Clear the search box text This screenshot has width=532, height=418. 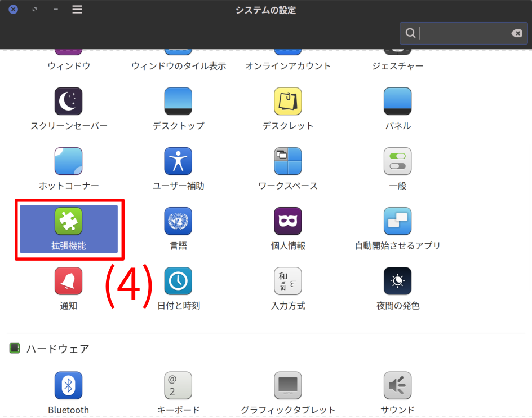click(516, 33)
